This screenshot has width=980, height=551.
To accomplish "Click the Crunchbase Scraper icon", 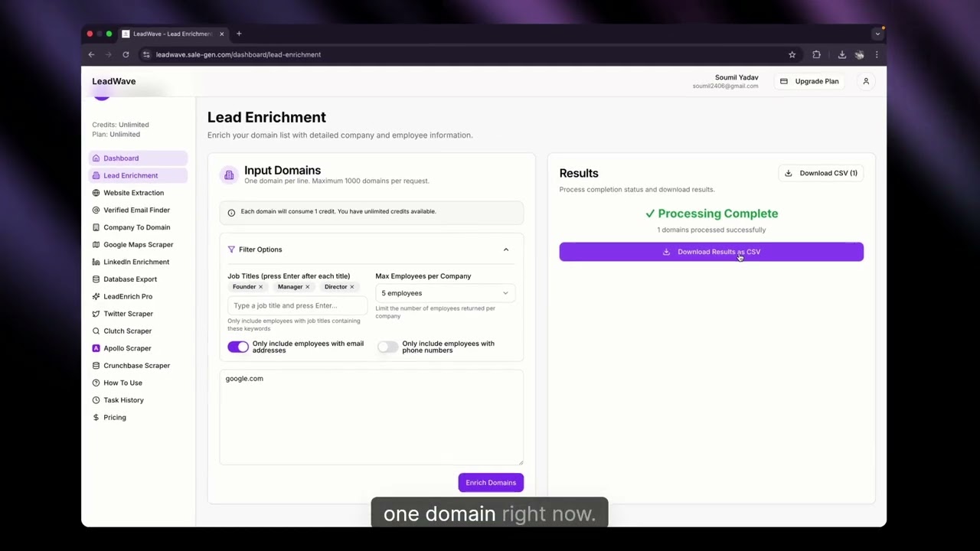I will [96, 366].
